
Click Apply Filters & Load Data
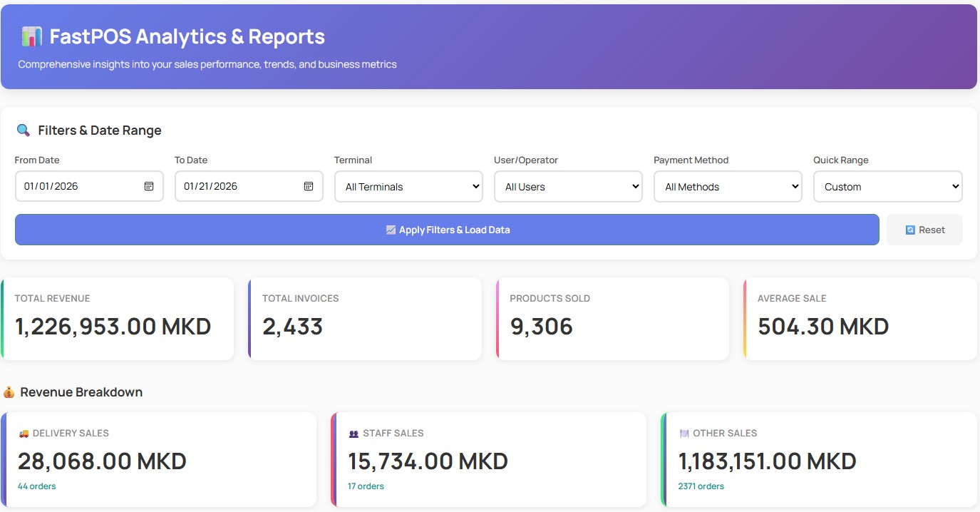point(447,230)
